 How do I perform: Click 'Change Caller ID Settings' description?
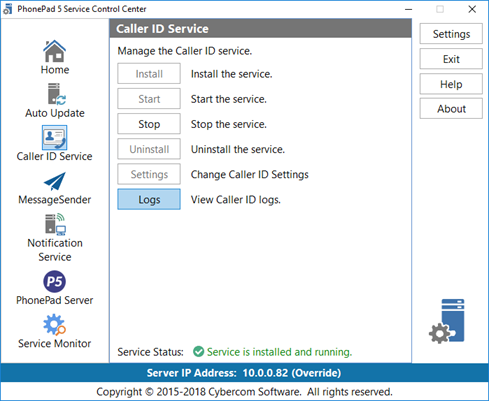coord(250,174)
